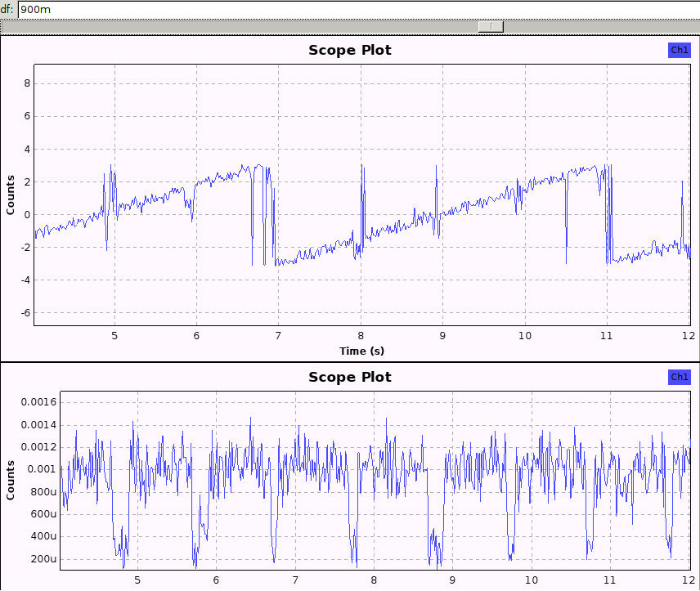Image resolution: width=700 pixels, height=591 pixels.
Task: Click the df: label beside the input
Action: pos(7,9)
